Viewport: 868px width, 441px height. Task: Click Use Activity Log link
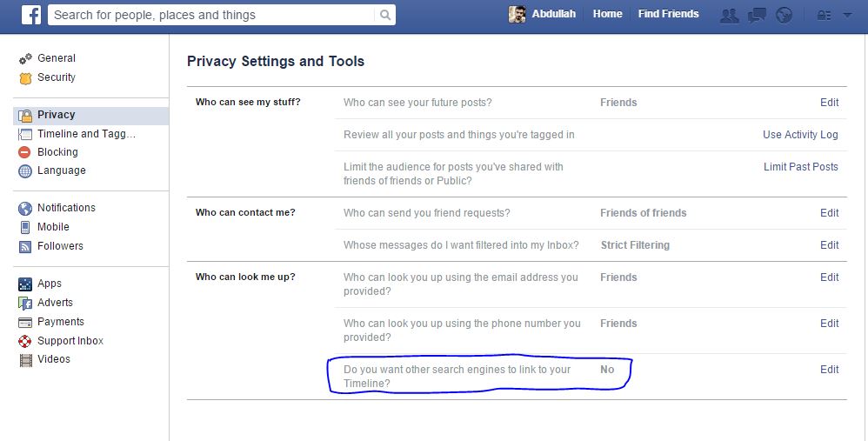point(800,135)
